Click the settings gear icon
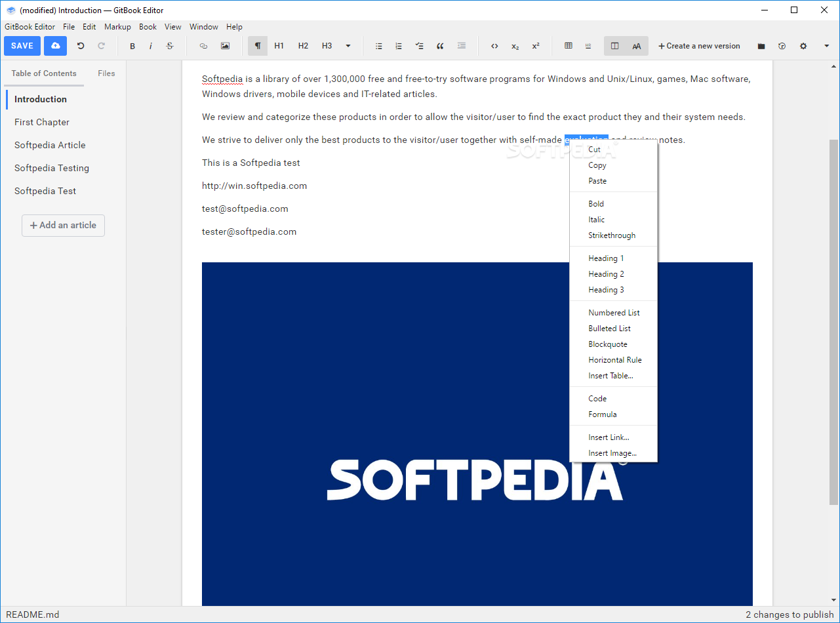The image size is (840, 623). (803, 46)
